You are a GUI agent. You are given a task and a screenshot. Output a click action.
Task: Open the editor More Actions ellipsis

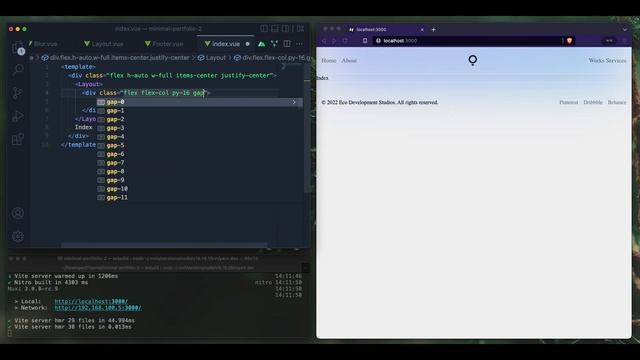click(300, 44)
